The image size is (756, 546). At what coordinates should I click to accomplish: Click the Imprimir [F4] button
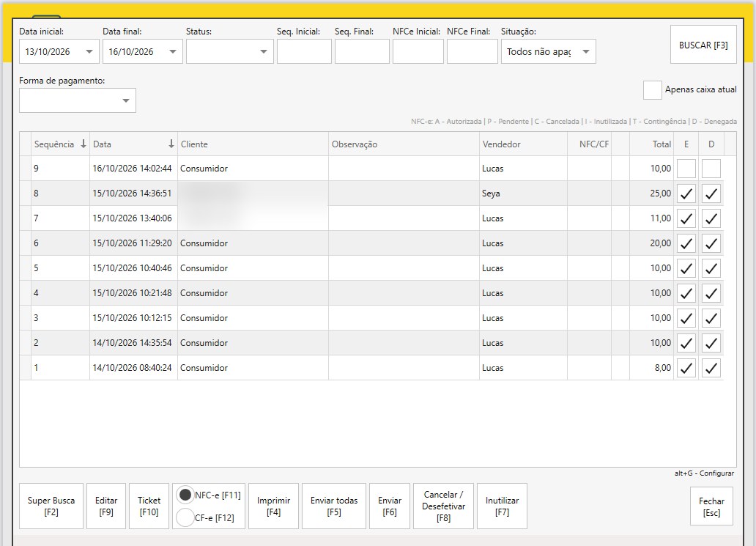[x=273, y=506]
